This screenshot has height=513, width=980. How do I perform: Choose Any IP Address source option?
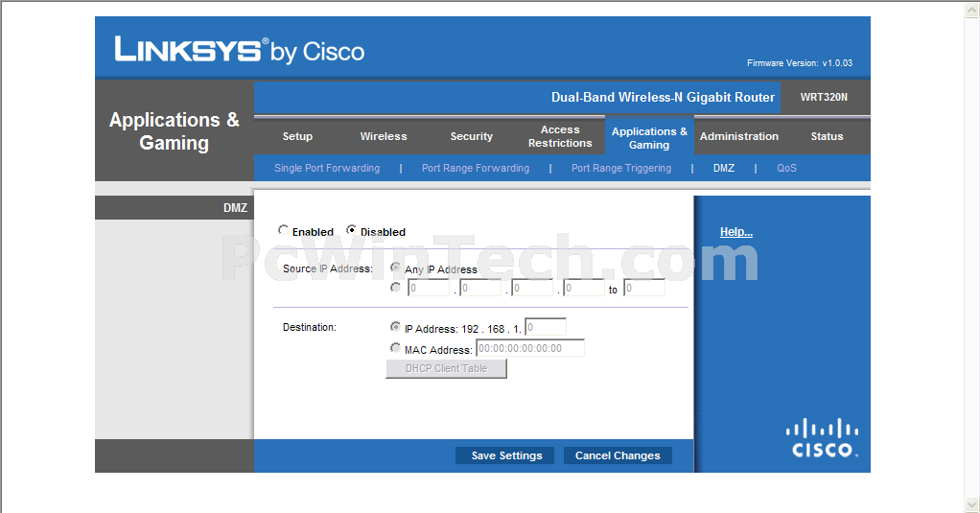click(395, 268)
